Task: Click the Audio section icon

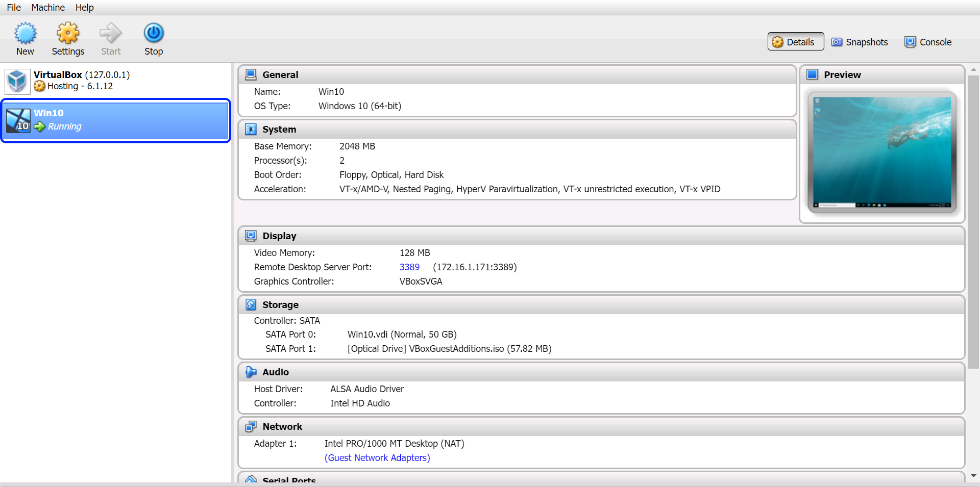Action: point(251,372)
